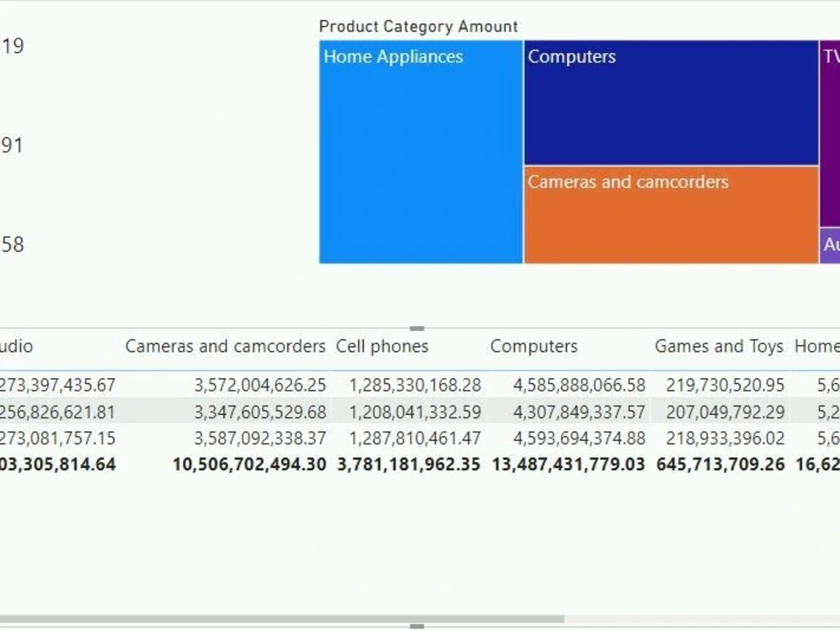Click the value 4,593,694,374.88 in Computers
The image size is (840, 630).
(x=580, y=438)
